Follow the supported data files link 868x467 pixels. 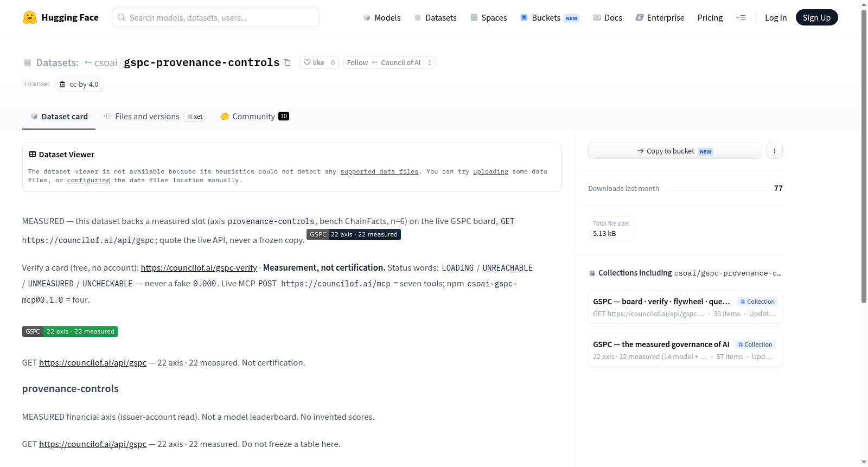coord(379,171)
